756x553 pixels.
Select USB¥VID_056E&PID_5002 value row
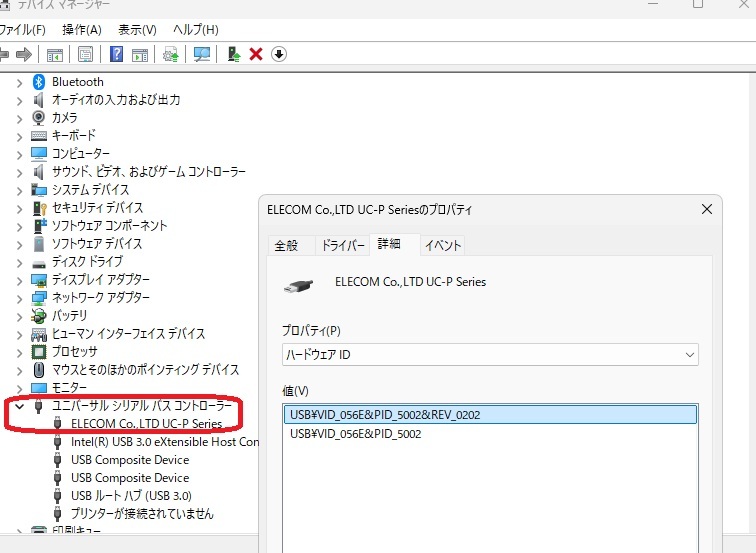pos(490,434)
